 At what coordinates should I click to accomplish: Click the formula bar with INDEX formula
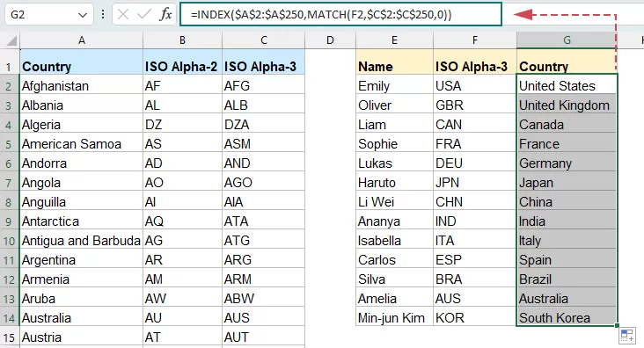(340, 14)
